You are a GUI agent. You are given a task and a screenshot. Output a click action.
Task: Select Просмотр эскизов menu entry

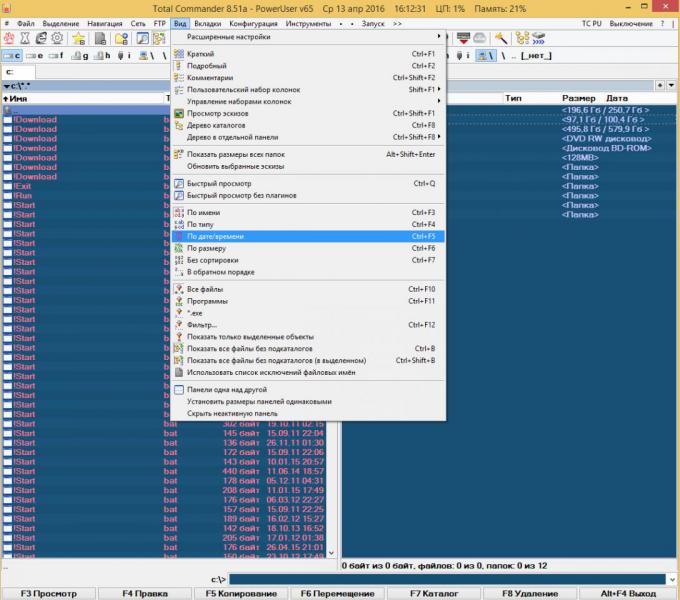pos(308,113)
